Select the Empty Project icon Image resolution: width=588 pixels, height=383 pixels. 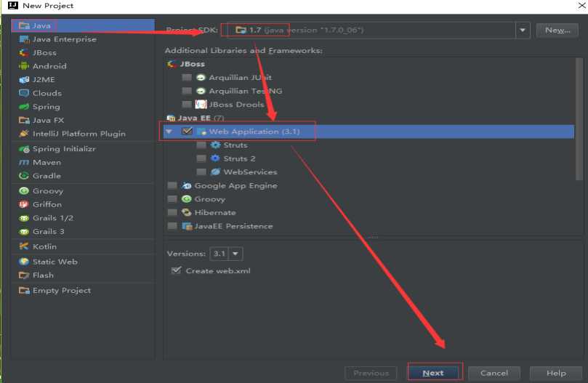pos(24,291)
